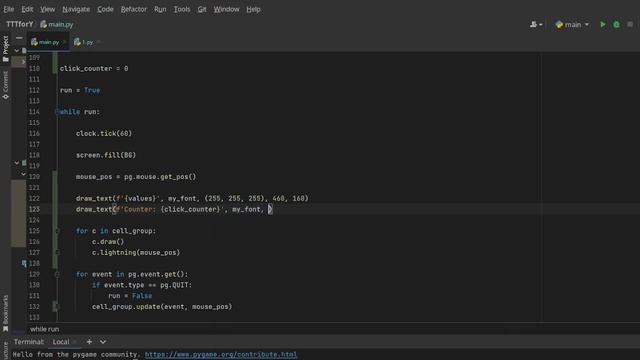
Task: Open the Run menu
Action: (160, 9)
